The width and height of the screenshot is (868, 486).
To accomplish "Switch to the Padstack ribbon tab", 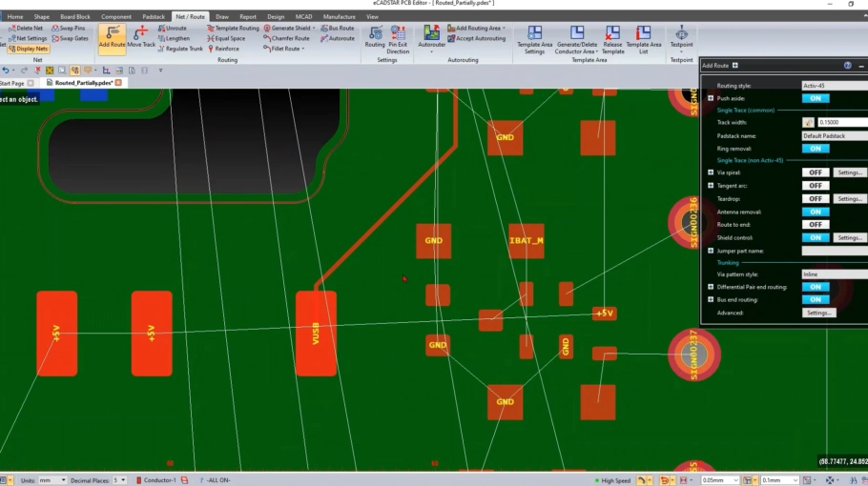I will pos(153,16).
